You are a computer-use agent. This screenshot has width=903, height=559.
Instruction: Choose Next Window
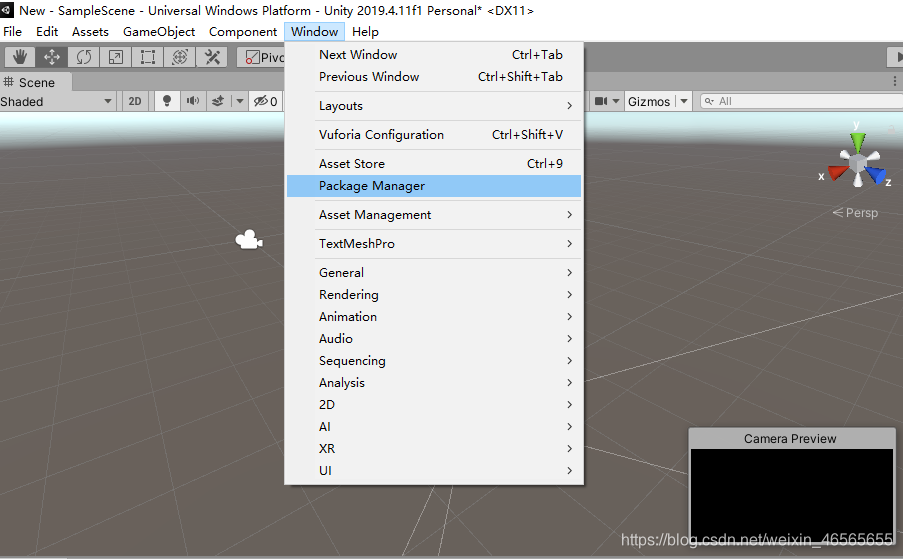click(x=434, y=55)
